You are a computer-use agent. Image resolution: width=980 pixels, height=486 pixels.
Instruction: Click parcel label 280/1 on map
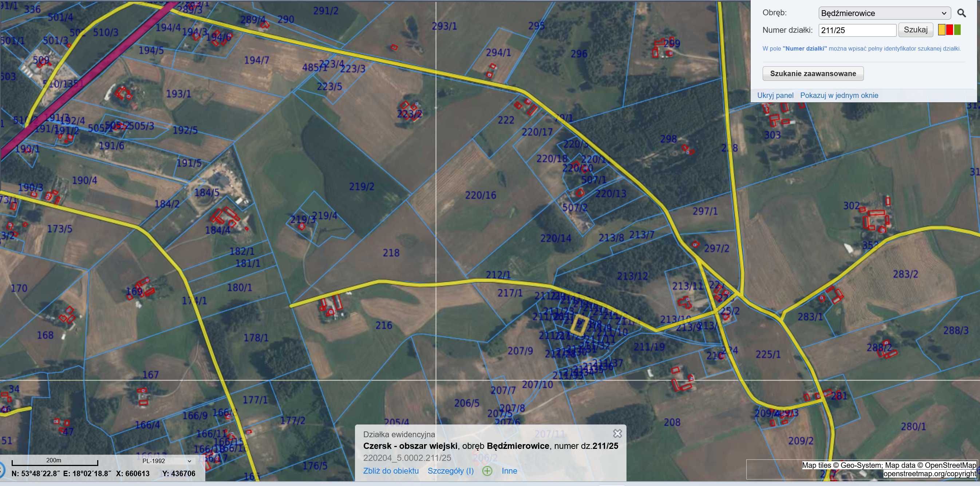point(913,427)
